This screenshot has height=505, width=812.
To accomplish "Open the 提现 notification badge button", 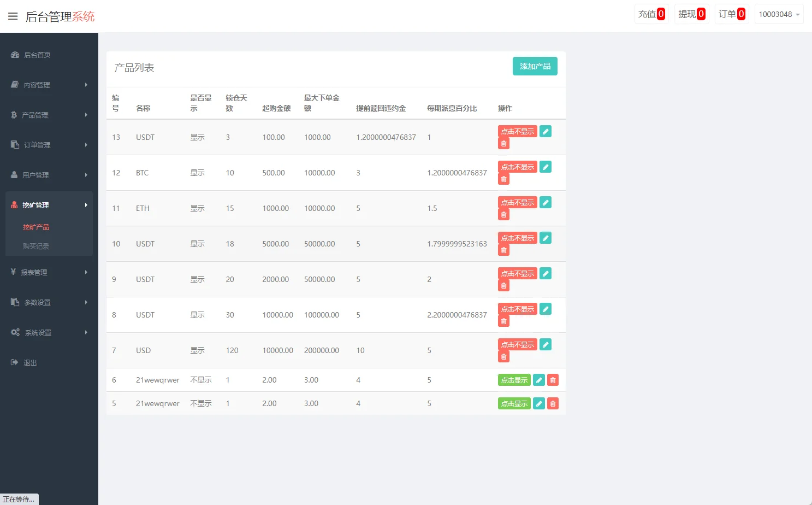I will (691, 14).
